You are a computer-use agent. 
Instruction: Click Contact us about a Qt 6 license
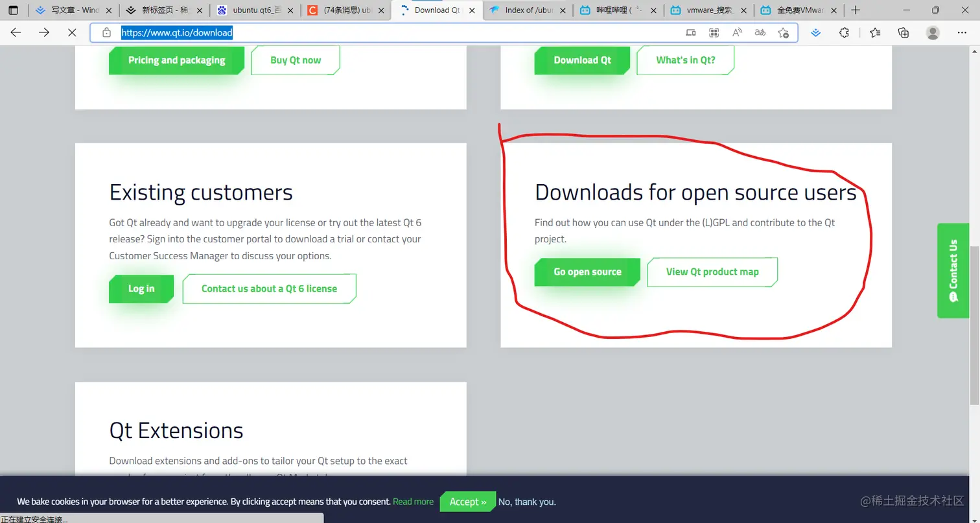[x=269, y=288]
